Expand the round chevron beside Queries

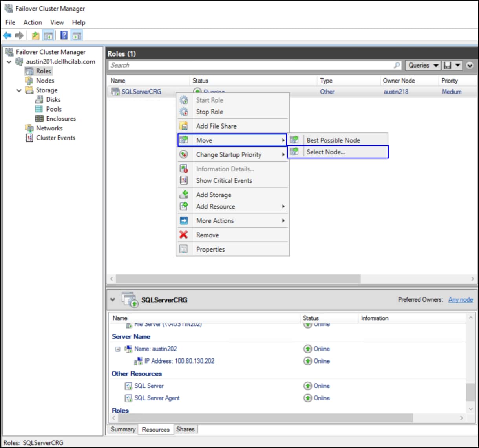click(470, 66)
